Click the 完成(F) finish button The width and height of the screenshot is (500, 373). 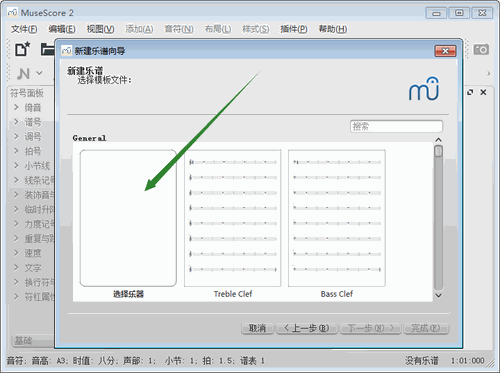tap(426, 328)
